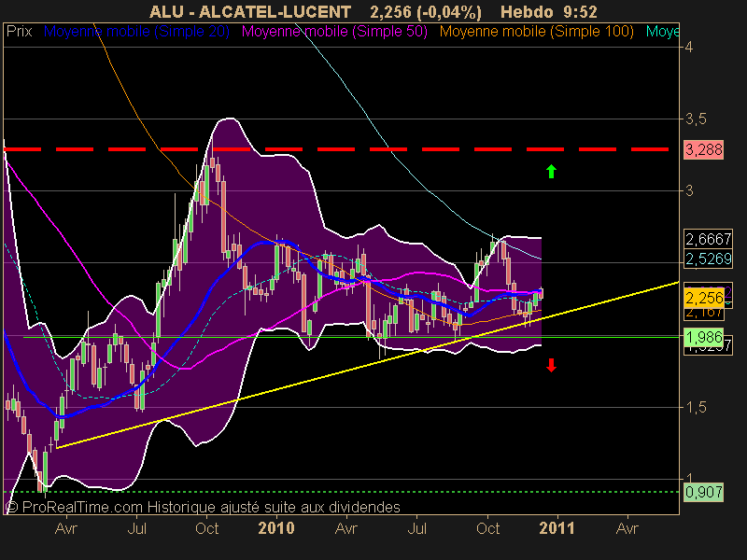This screenshot has width=747, height=560.
Task: Select 'Moyenne mobile (Simple 100)' legend
Action: [x=536, y=32]
